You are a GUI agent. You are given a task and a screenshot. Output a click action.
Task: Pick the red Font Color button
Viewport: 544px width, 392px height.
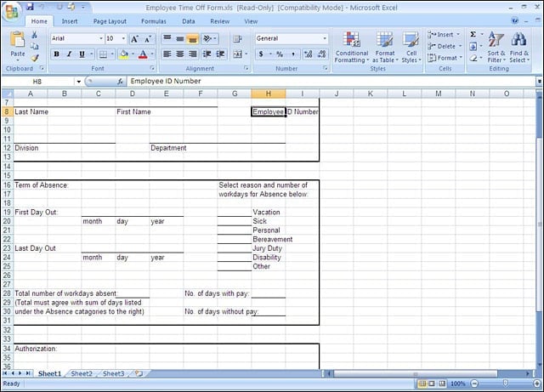tap(143, 54)
